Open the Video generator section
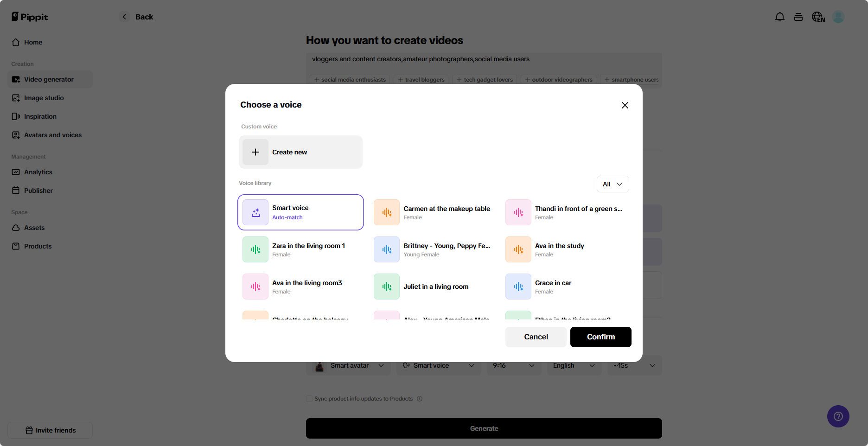 [x=48, y=79]
